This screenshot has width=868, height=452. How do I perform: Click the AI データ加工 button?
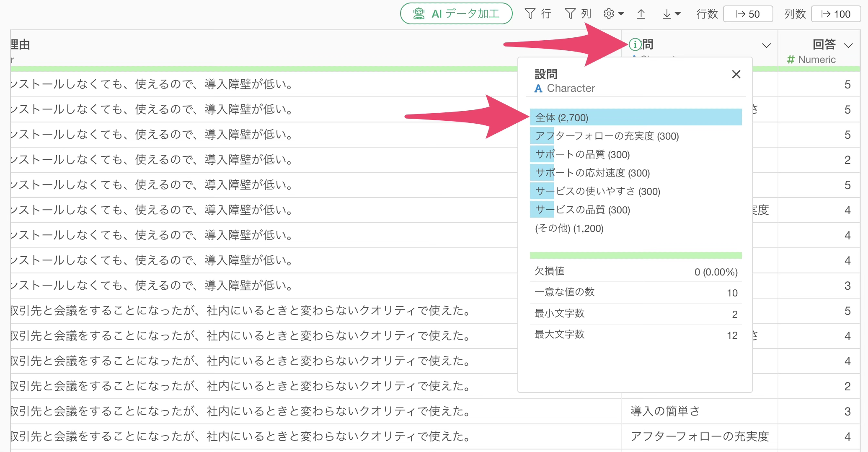tap(456, 14)
